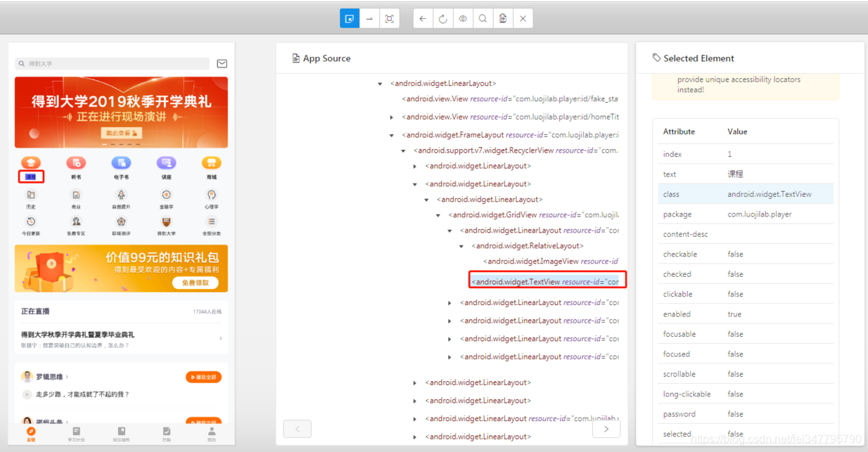The image size is (868, 452).
Task: Tap the 得到大学 shield icon
Action: (167, 221)
